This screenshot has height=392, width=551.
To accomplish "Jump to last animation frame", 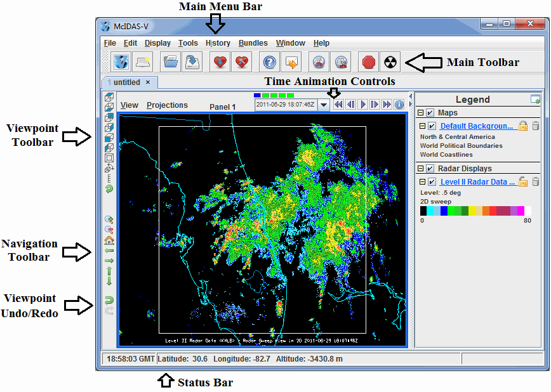I will pyautogui.click(x=387, y=105).
